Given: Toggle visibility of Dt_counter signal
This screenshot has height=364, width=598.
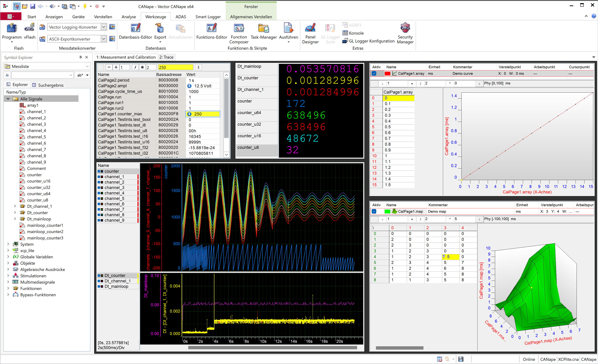Looking at the screenshot, I should click(99, 275).
